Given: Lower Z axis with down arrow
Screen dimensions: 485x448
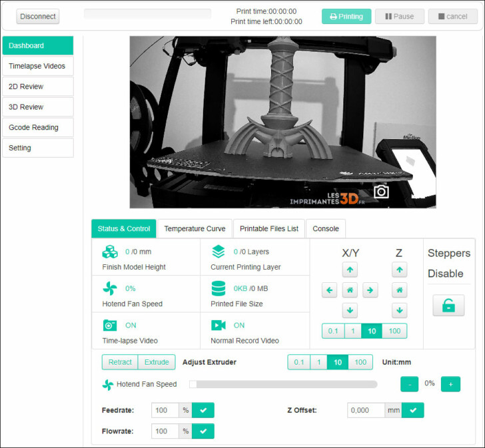Looking at the screenshot, I should pyautogui.click(x=399, y=310).
